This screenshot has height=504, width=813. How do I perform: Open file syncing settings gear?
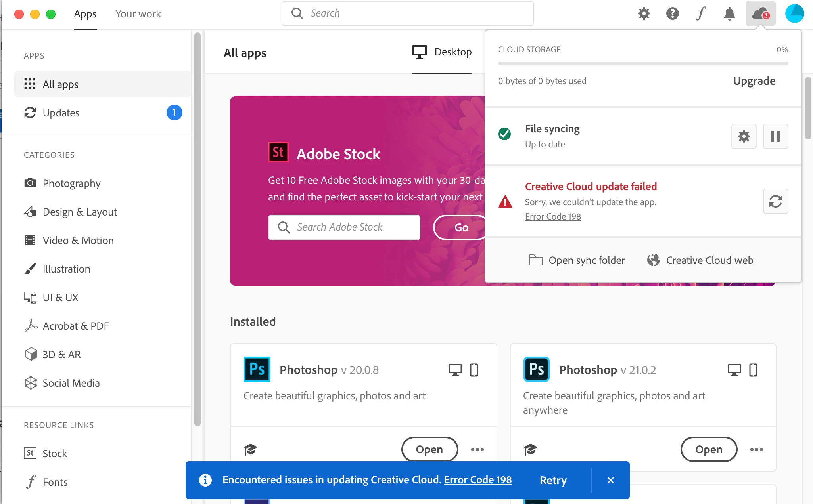744,136
